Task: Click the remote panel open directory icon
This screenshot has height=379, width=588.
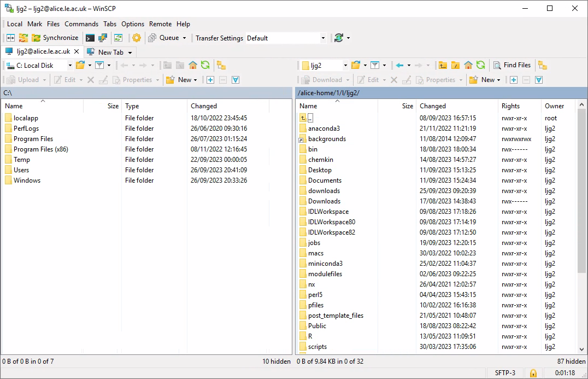Action: click(x=356, y=65)
